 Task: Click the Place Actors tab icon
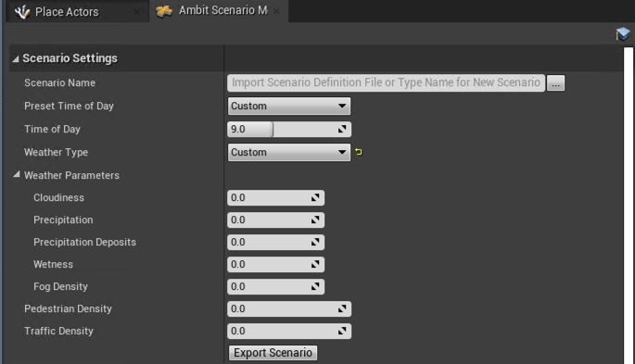point(22,12)
